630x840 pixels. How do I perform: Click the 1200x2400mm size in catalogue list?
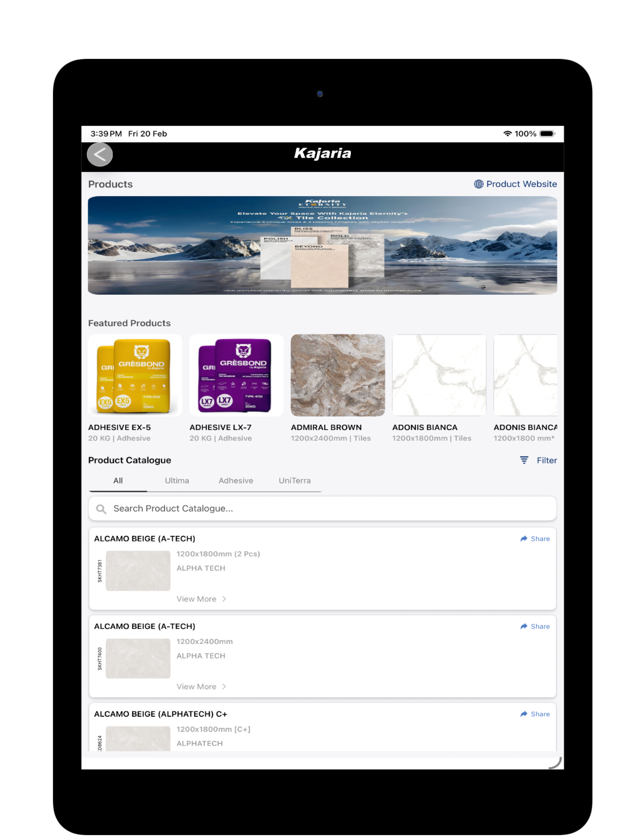pos(205,642)
